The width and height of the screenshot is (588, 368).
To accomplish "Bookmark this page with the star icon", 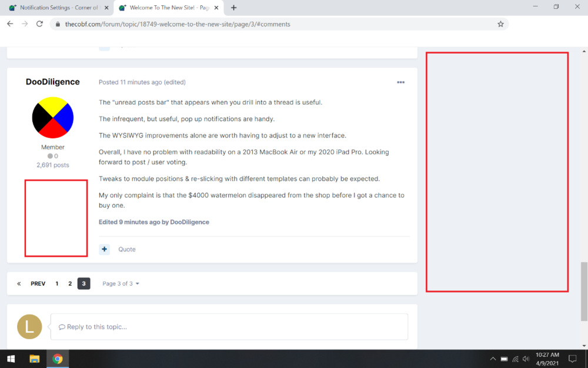I will pos(500,24).
